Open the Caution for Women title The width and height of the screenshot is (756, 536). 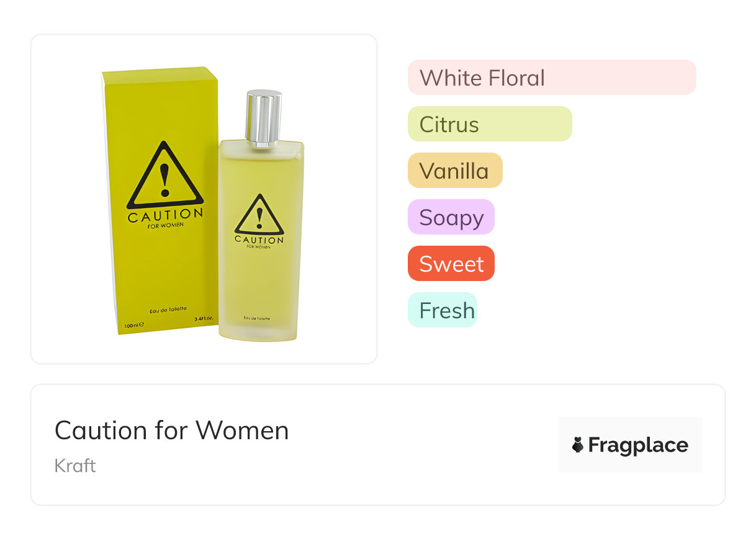pyautogui.click(x=172, y=430)
